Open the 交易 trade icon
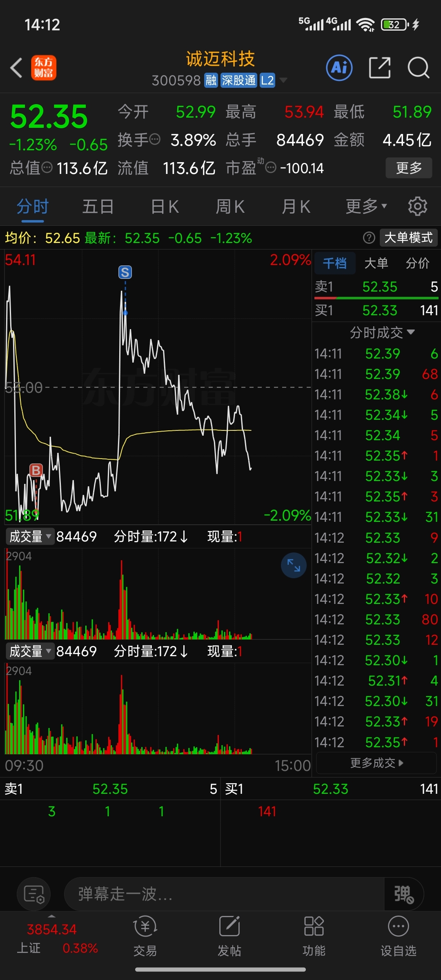This screenshot has height=980, width=441. pos(145,937)
